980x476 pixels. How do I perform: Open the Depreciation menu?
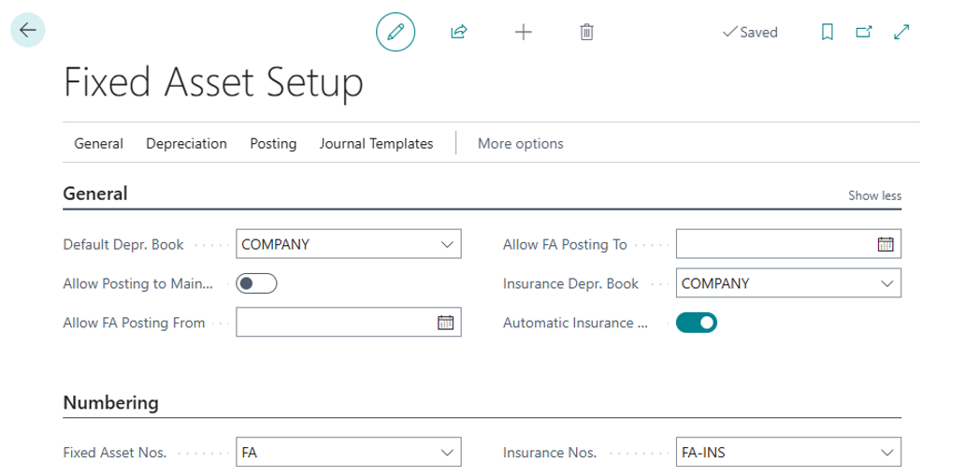(186, 144)
